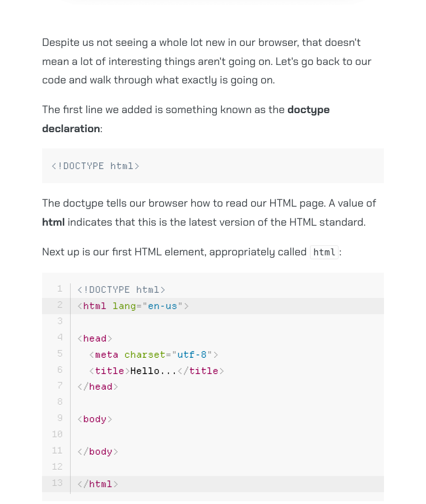Click code line 1 <!DOCTYPE html>
The image size is (426, 504).
point(121,290)
